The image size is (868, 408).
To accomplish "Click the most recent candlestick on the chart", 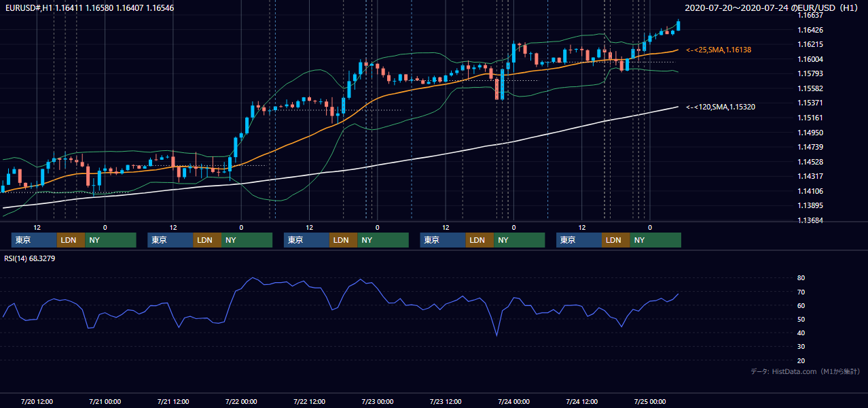I will tap(679, 25).
